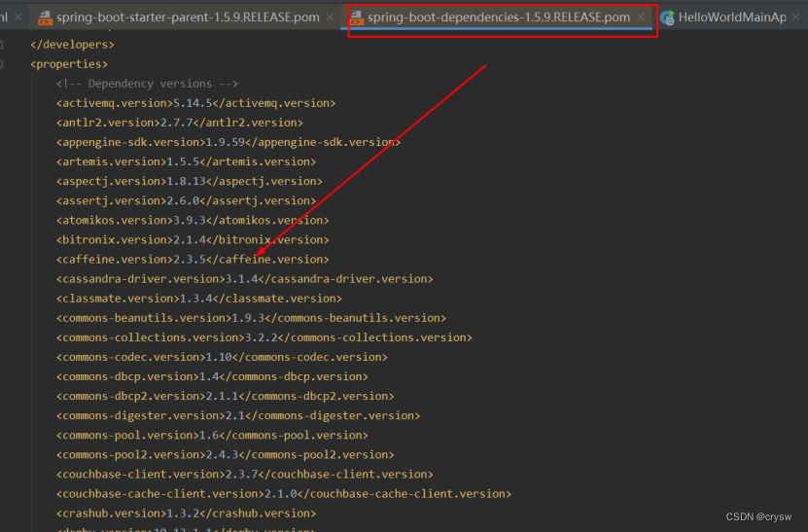Click the commons-collections.version 3.2.2 line

(x=263, y=337)
